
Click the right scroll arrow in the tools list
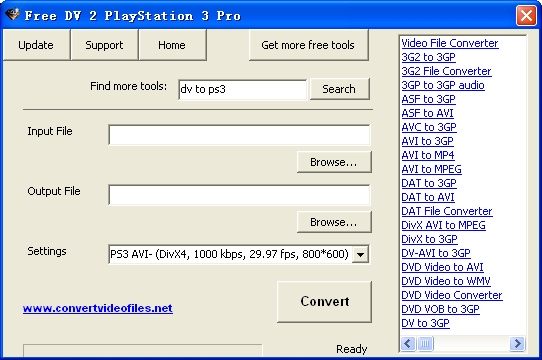[517, 344]
